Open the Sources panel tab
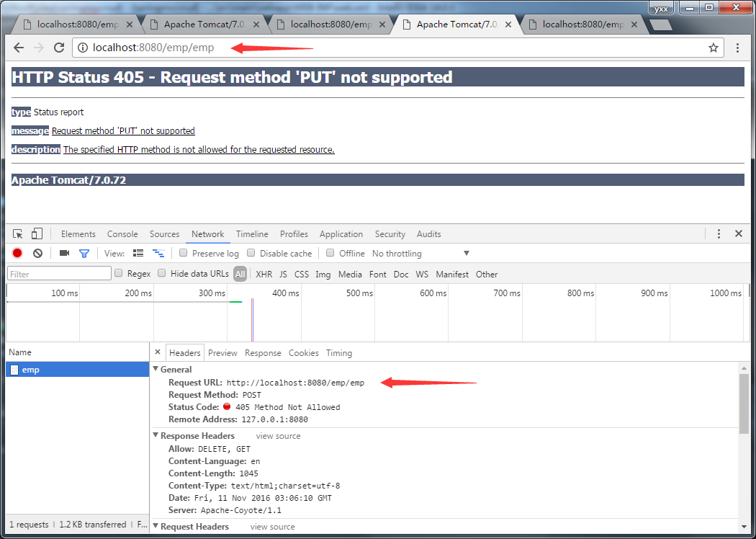The width and height of the screenshot is (756, 539). 164,234
